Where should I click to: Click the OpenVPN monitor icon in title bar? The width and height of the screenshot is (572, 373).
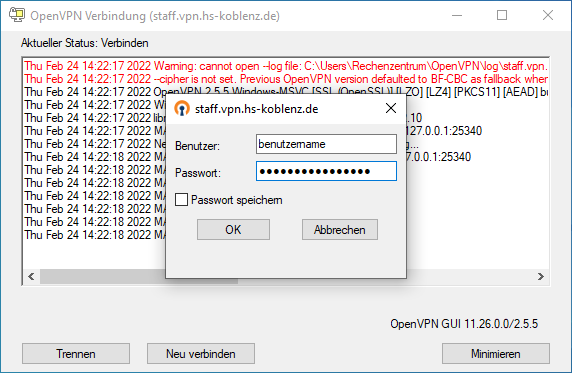coord(17,15)
